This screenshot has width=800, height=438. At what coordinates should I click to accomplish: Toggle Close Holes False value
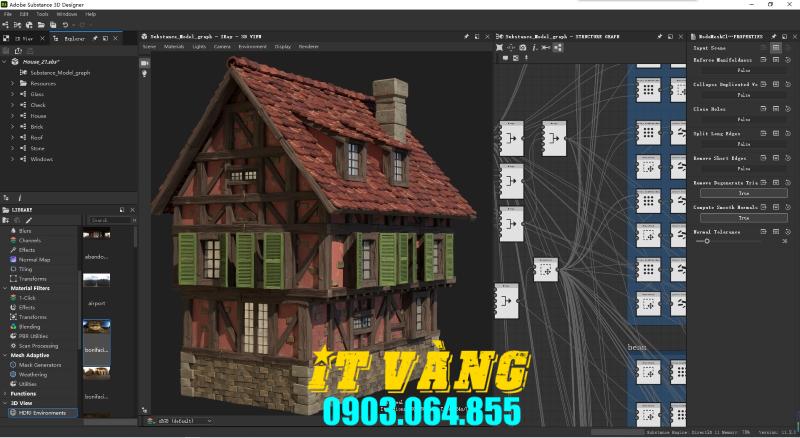(744, 119)
